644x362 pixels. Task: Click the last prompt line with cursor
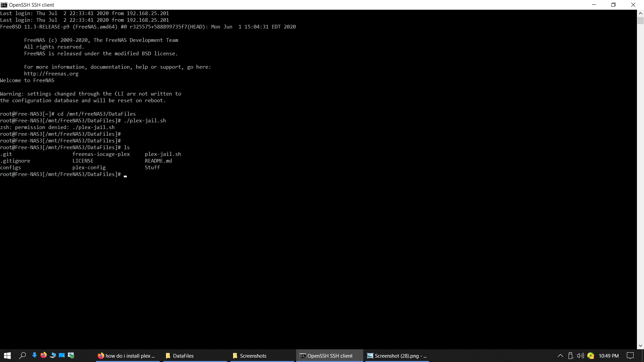[x=64, y=174]
